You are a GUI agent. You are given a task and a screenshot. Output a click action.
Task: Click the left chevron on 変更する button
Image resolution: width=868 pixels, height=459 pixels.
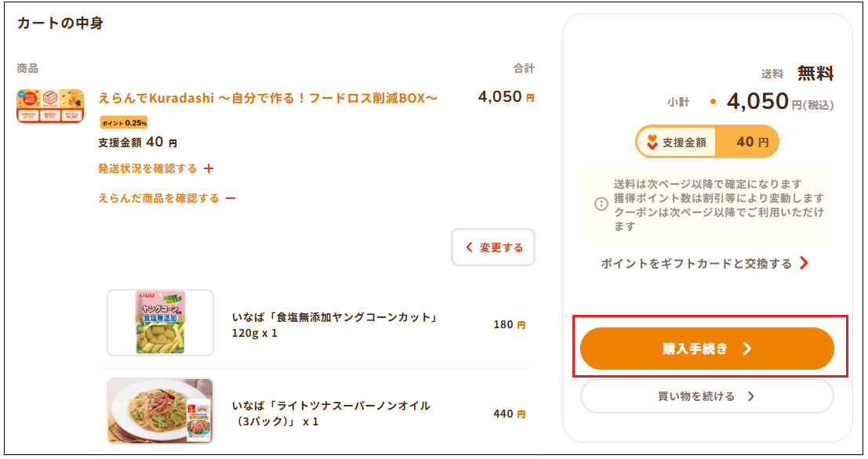tap(470, 248)
